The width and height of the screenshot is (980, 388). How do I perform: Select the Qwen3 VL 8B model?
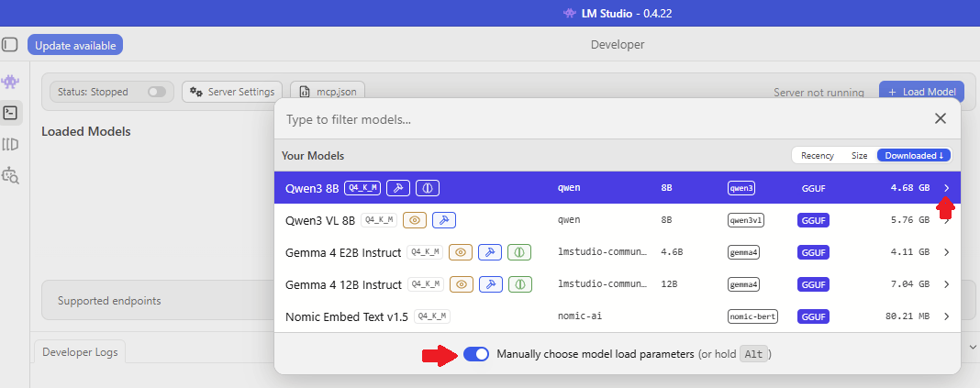pyautogui.click(x=617, y=220)
